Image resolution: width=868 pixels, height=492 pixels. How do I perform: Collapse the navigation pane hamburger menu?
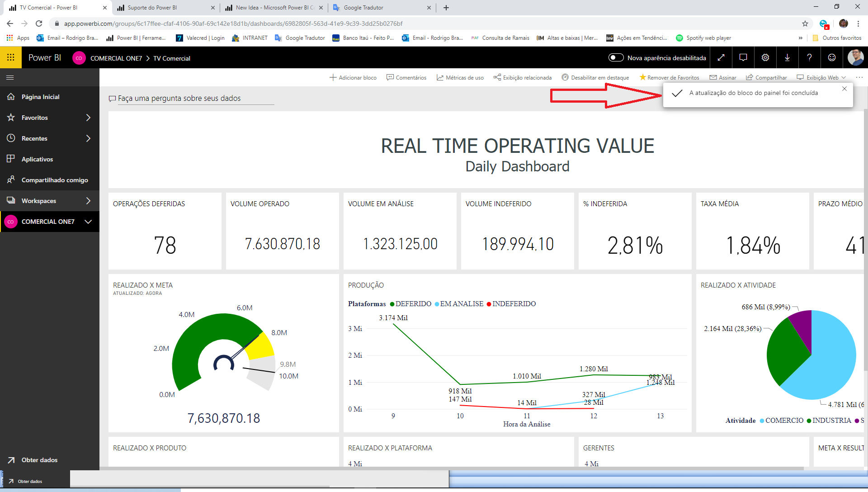click(x=10, y=78)
